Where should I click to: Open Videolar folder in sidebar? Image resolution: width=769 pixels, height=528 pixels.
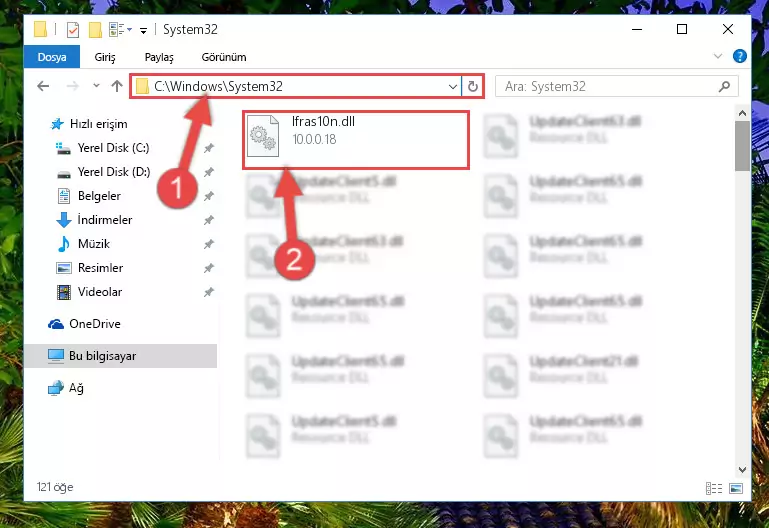point(100,292)
